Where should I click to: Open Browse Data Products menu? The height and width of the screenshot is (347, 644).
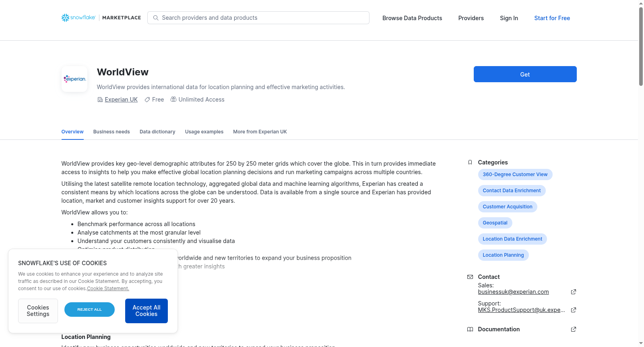click(412, 18)
